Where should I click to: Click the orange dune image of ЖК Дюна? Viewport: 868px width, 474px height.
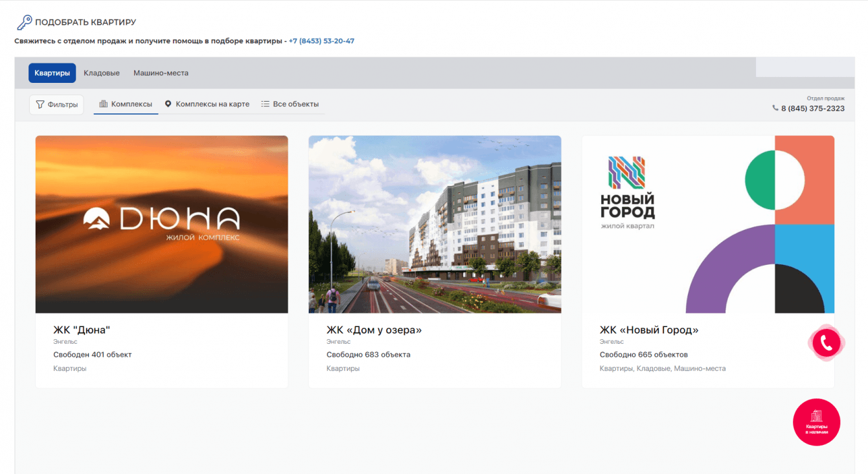click(161, 225)
